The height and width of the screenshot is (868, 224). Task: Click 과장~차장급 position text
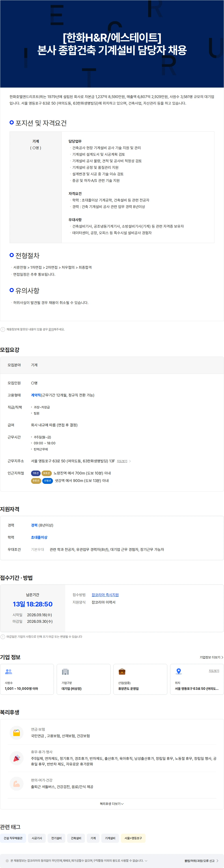(42, 407)
